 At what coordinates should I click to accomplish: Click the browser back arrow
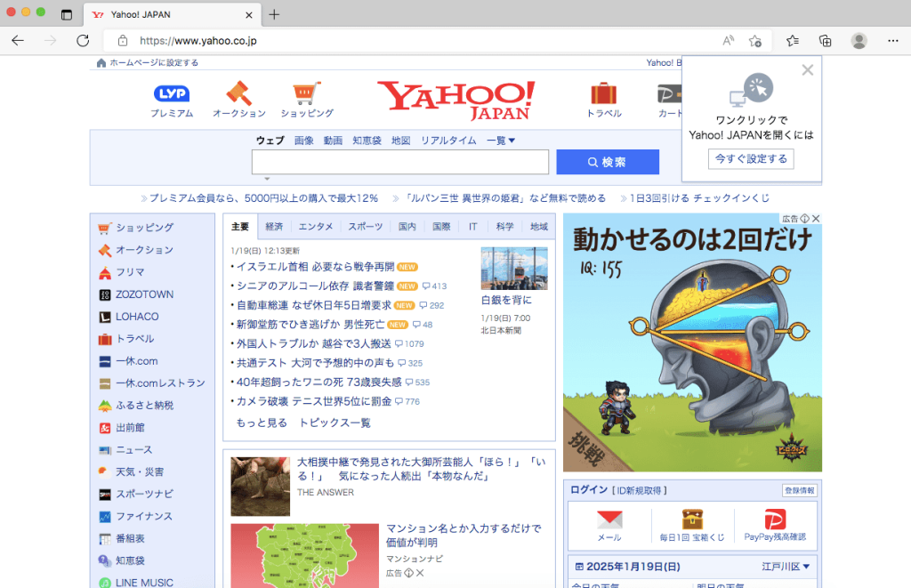coord(18,41)
